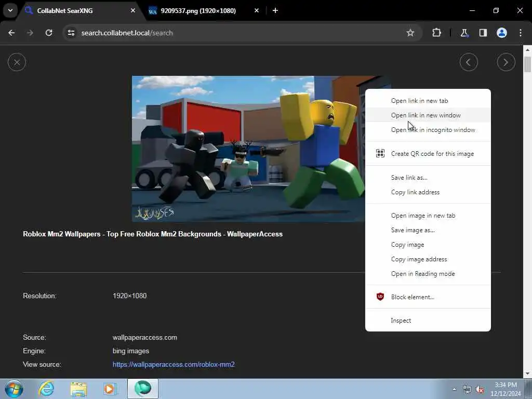
Task: Choose Save image as...
Action: pyautogui.click(x=428, y=230)
